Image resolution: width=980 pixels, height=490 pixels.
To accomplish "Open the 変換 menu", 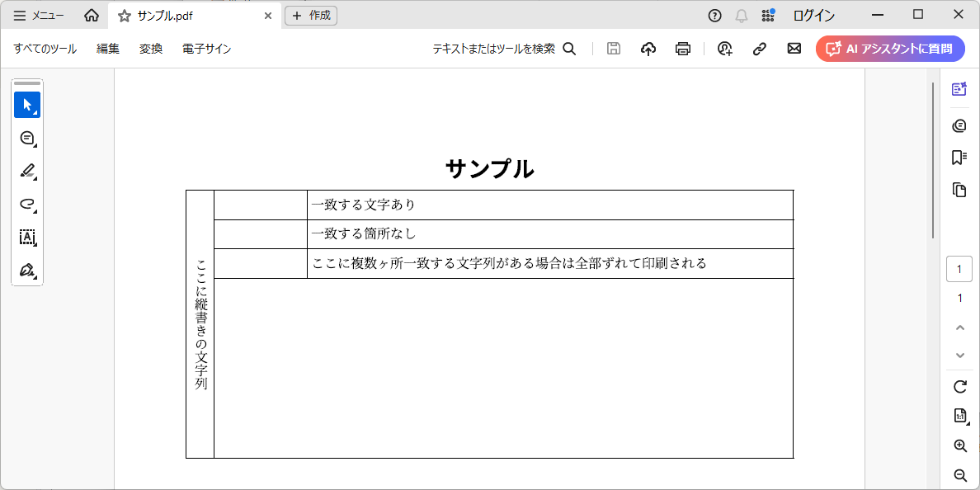I will tap(151, 49).
